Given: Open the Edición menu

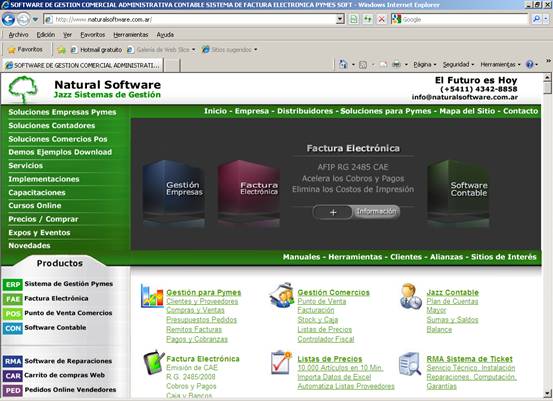Looking at the screenshot, I should 46,35.
